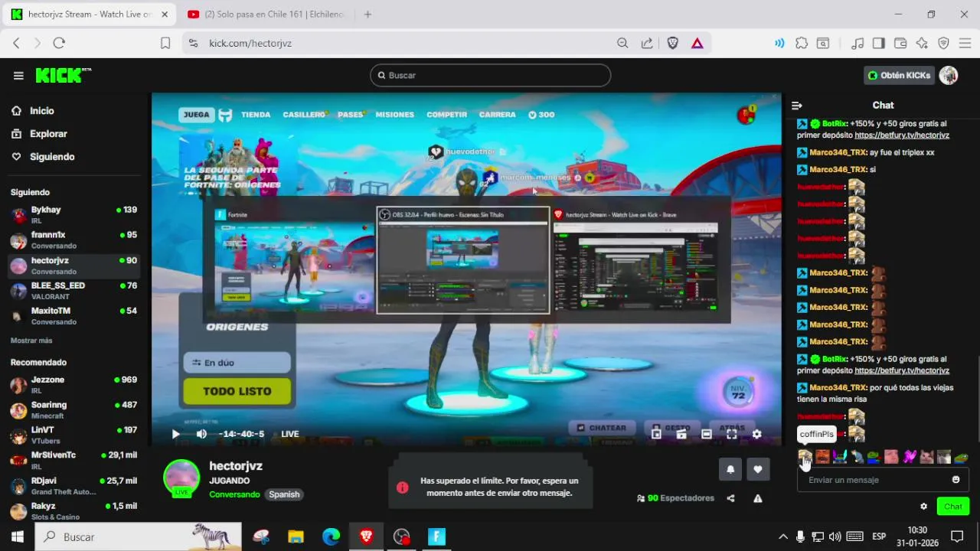Open chat settings gear
This screenshot has height=551, width=980.
tap(923, 507)
